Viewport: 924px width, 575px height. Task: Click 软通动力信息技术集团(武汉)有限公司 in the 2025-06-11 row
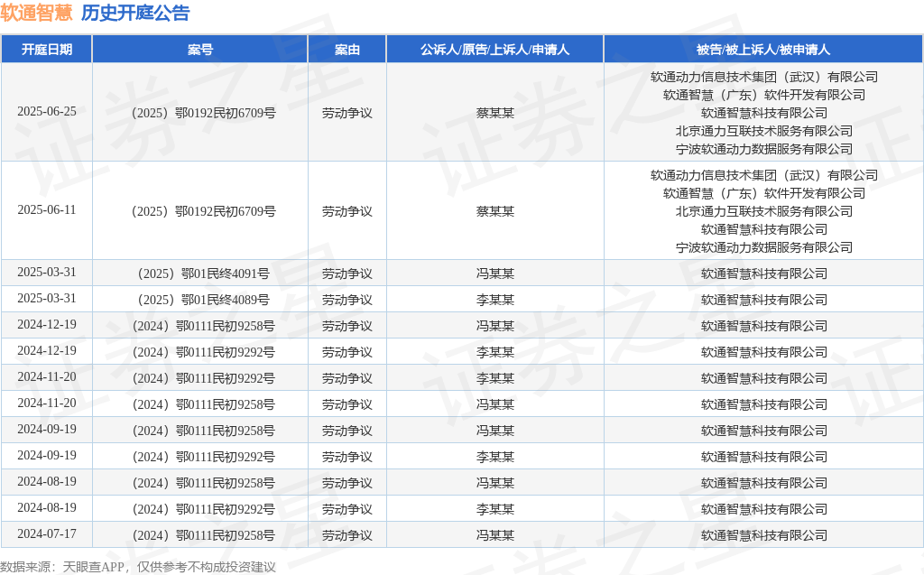(763, 175)
